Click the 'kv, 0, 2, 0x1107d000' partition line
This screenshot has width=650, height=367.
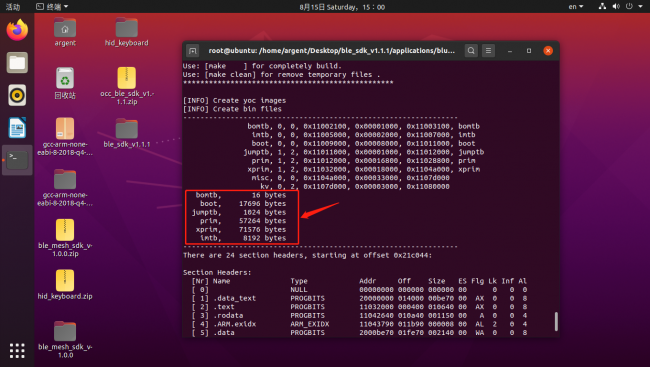coord(355,187)
